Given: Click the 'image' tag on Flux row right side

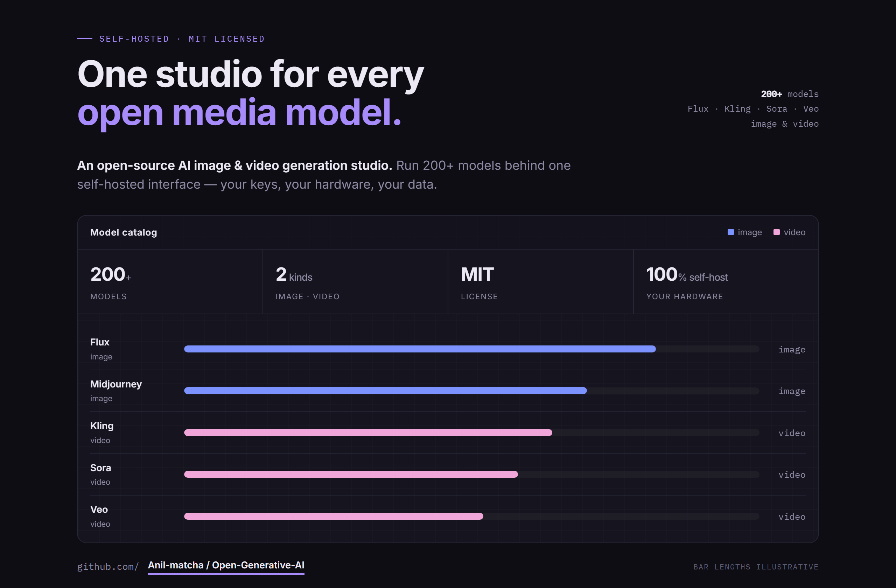Looking at the screenshot, I should (792, 350).
